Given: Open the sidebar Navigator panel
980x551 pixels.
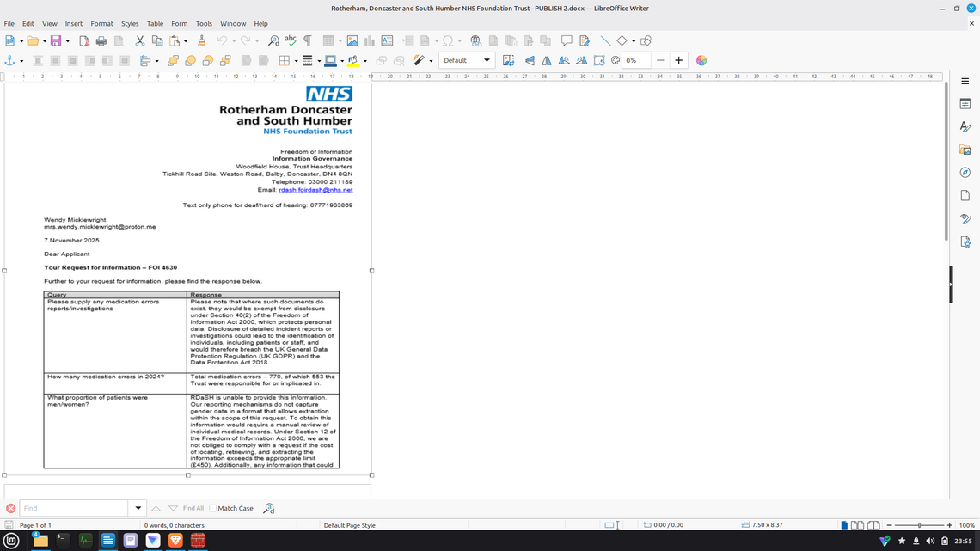Looking at the screenshot, I should [x=965, y=173].
